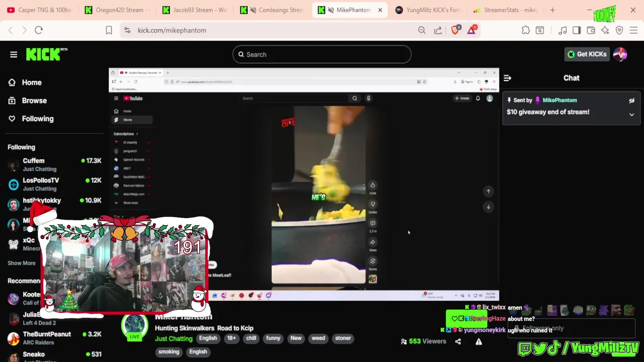This screenshot has height=362, width=644.
Task: Dislike the YouTube Short thumbs down
Action: 373,204
